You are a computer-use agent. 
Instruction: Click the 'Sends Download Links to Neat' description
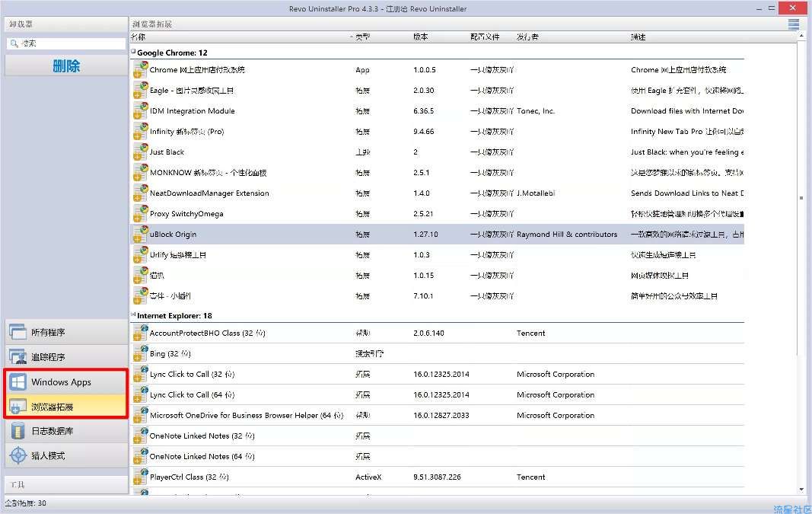(687, 193)
